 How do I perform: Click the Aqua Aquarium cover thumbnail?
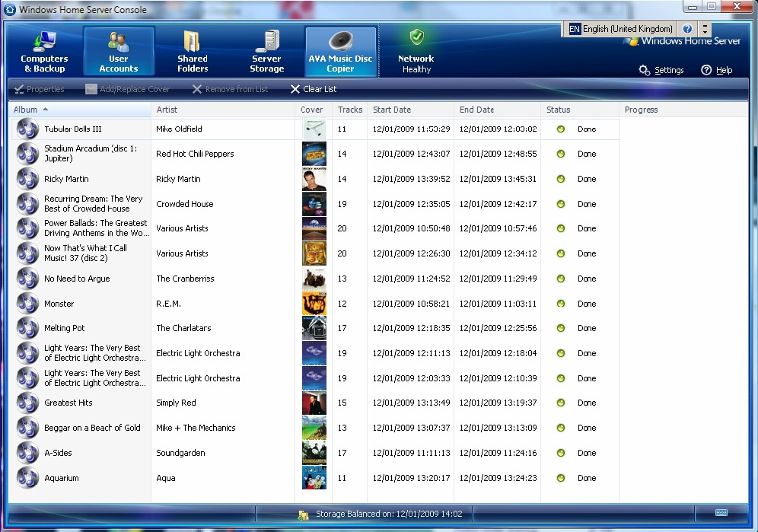coord(314,478)
